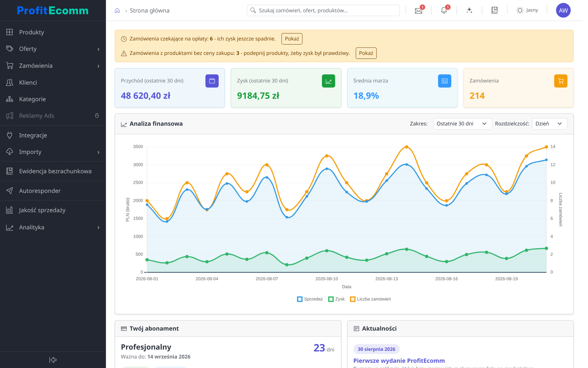Open the Rozdzielczość resolution dropdown
Image resolution: width=588 pixels, height=368 pixels.
coord(550,124)
